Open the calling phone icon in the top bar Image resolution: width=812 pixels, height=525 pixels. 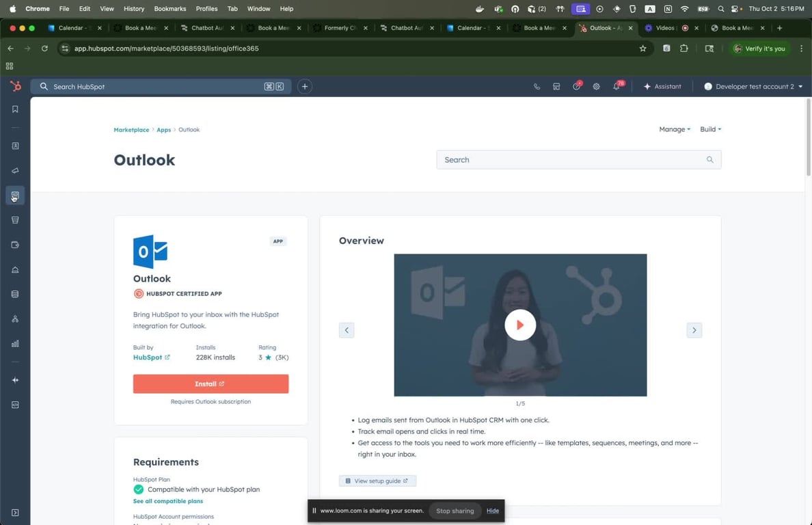pyautogui.click(x=537, y=86)
